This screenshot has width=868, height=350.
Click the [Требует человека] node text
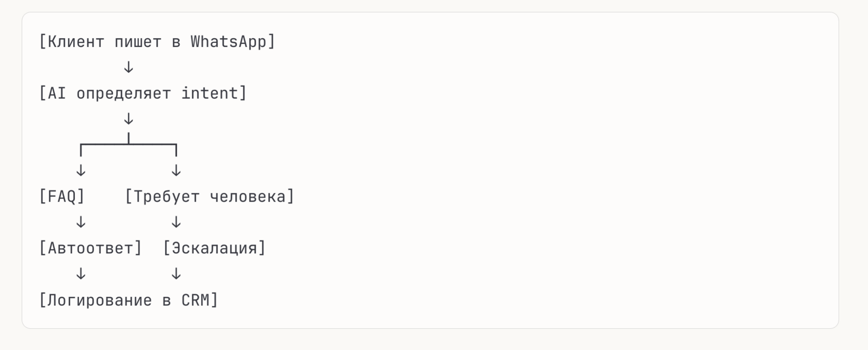[210, 196]
